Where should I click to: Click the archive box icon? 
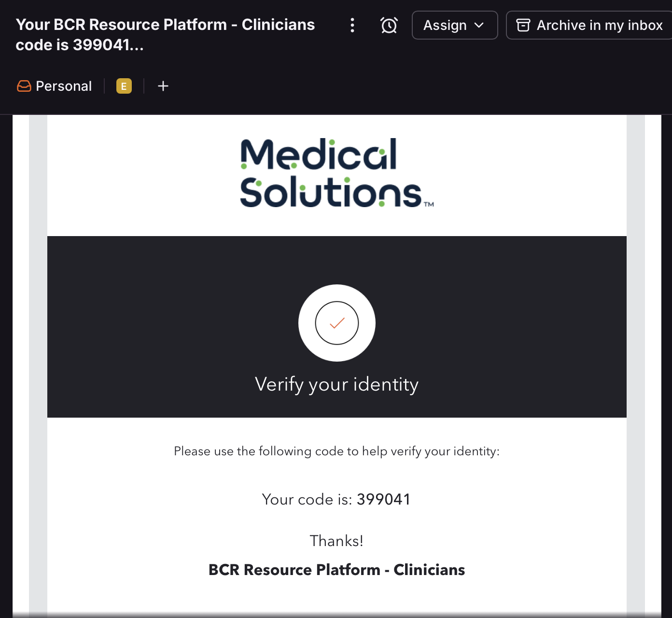coord(523,25)
